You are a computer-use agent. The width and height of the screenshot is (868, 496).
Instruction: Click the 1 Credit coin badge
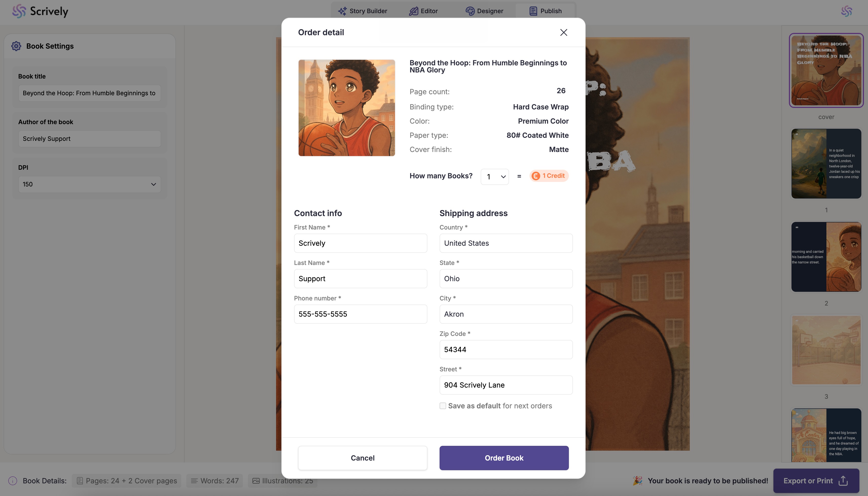click(x=549, y=176)
